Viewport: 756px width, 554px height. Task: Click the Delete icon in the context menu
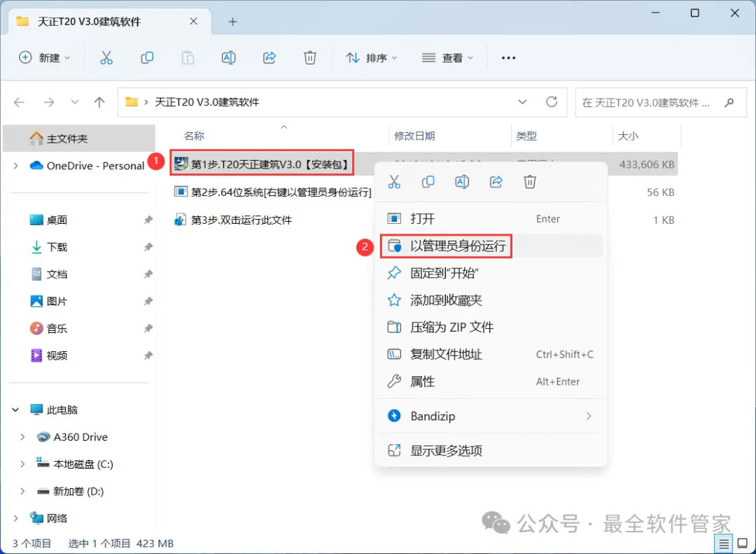(x=530, y=182)
